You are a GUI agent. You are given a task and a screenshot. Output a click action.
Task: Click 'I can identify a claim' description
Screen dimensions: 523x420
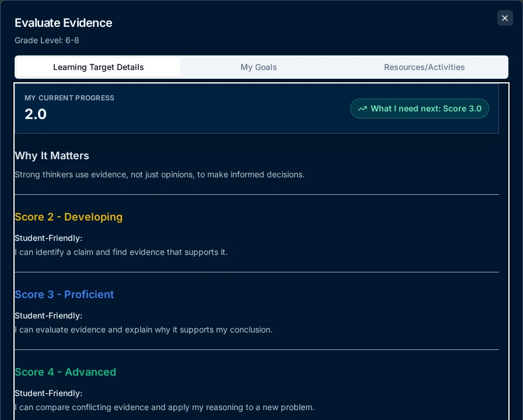[x=121, y=252]
